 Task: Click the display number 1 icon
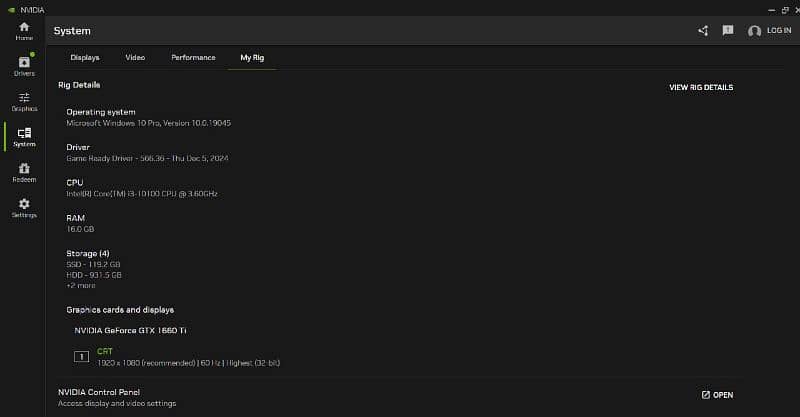[x=82, y=357]
